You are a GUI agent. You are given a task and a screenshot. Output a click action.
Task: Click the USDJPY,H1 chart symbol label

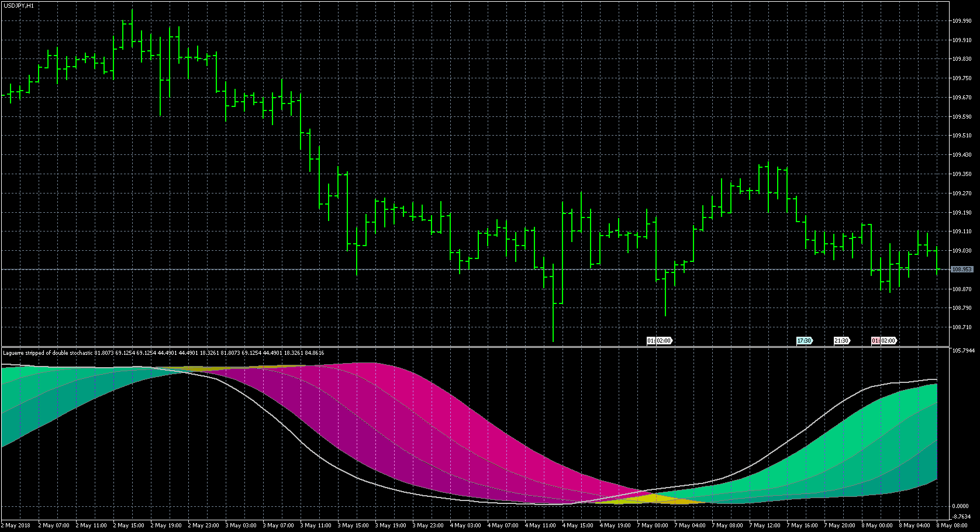[x=19, y=5]
